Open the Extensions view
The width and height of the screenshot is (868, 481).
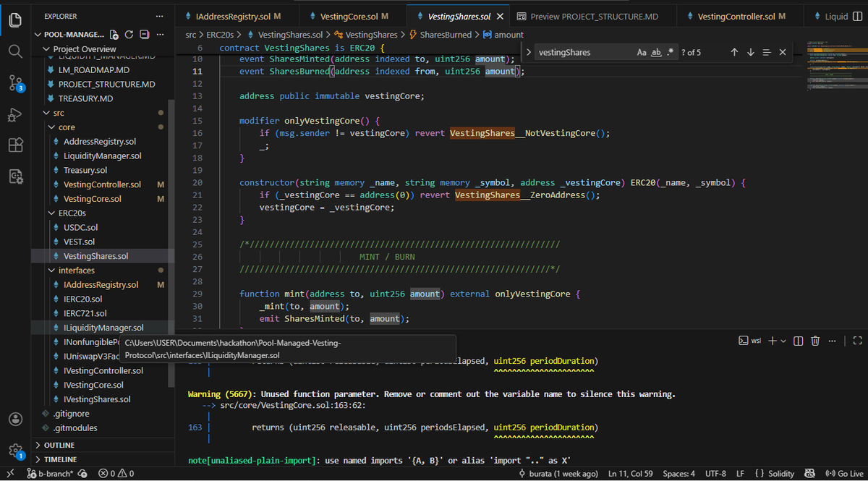pyautogui.click(x=15, y=145)
